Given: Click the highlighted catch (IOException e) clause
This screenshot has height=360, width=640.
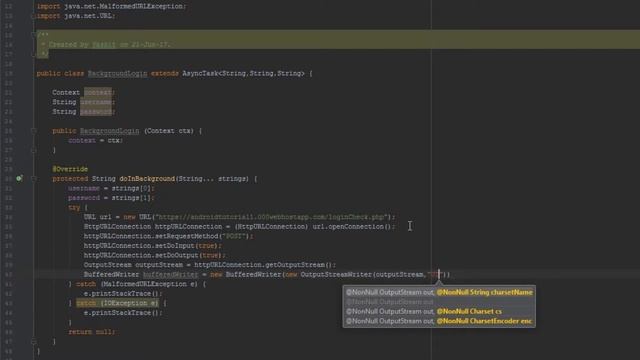Looking at the screenshot, I should click(117, 303).
